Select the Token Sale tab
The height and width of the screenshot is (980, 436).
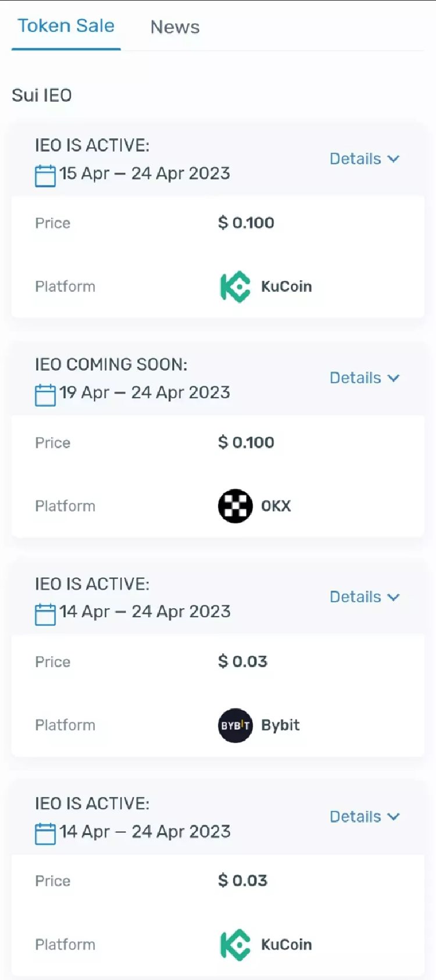[66, 26]
